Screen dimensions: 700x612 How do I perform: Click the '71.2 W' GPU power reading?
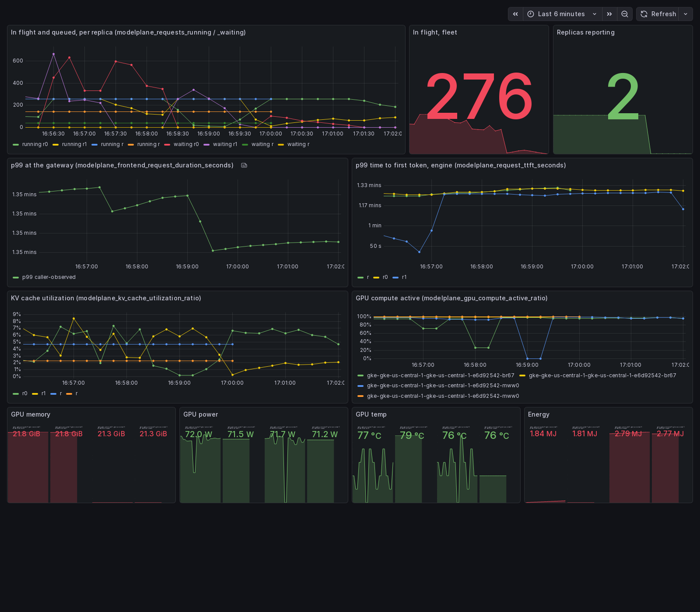tap(325, 434)
